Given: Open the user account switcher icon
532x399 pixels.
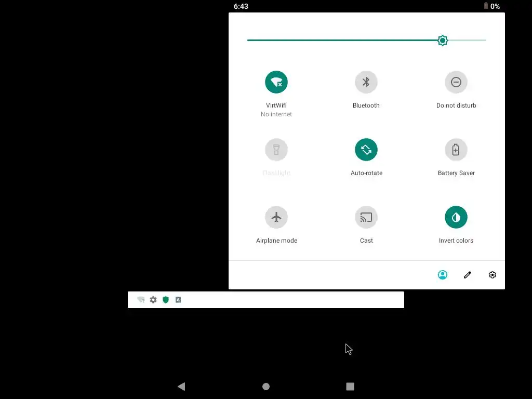Looking at the screenshot, I should 443,275.
